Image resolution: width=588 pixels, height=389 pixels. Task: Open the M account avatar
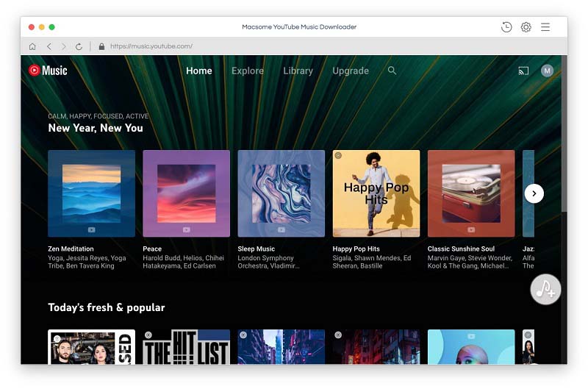point(547,71)
